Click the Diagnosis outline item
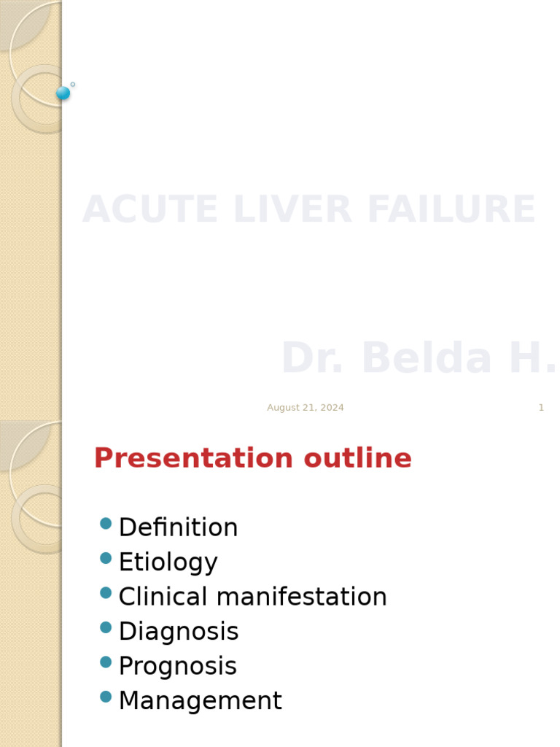The height and width of the screenshot is (747, 560). click(178, 632)
